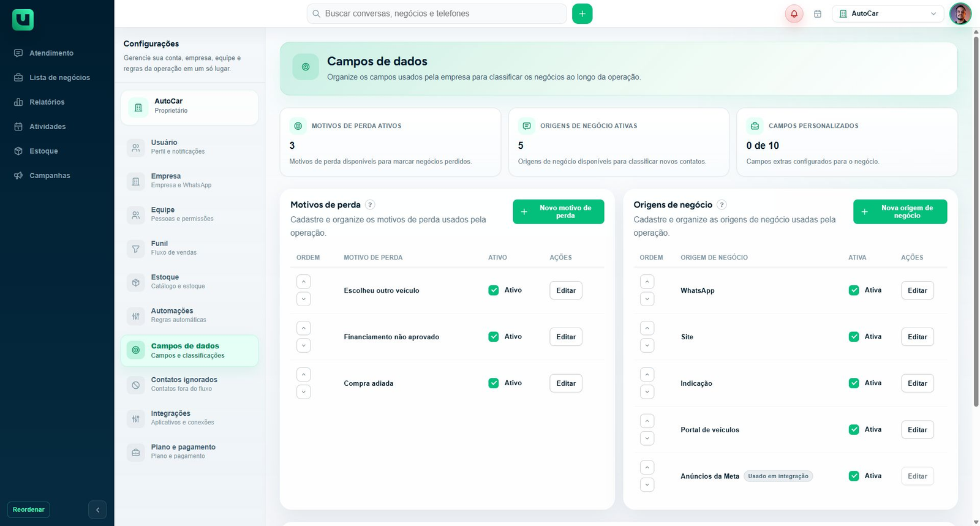
Task: Click the Reordenar button
Action: pos(29,509)
